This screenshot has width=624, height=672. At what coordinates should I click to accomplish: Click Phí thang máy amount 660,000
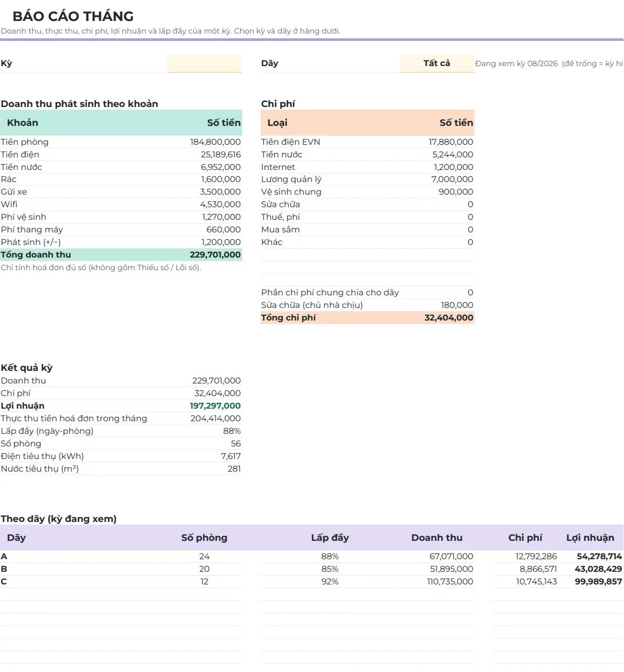223,230
